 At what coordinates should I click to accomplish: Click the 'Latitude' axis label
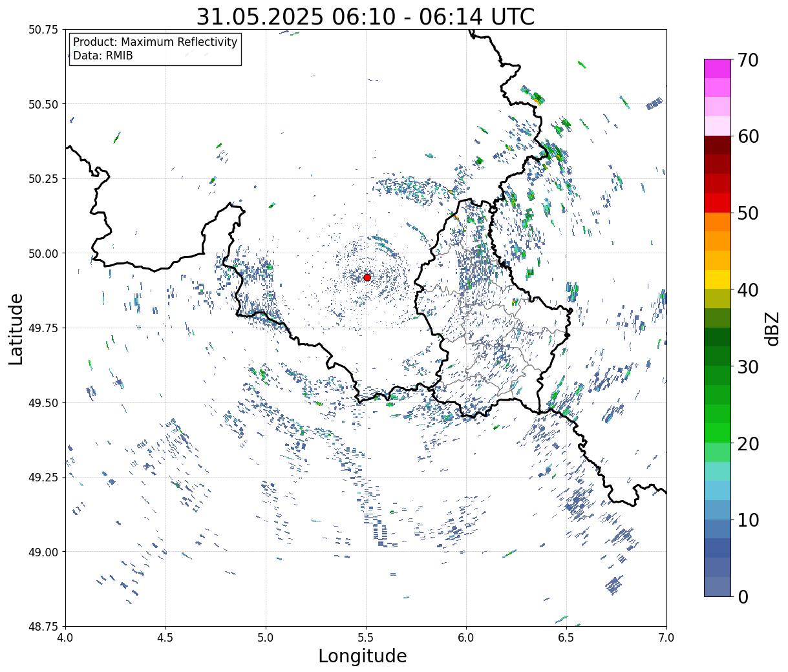pos(16,328)
